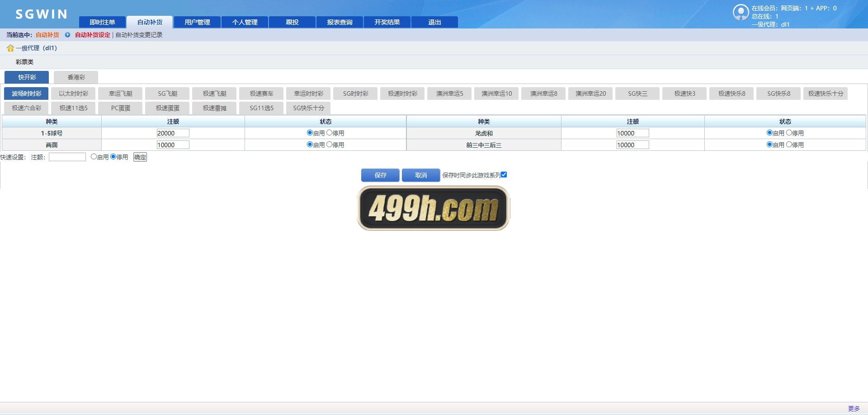Click the 1-5球号 amount field
The height and width of the screenshot is (415, 868).
tap(173, 133)
